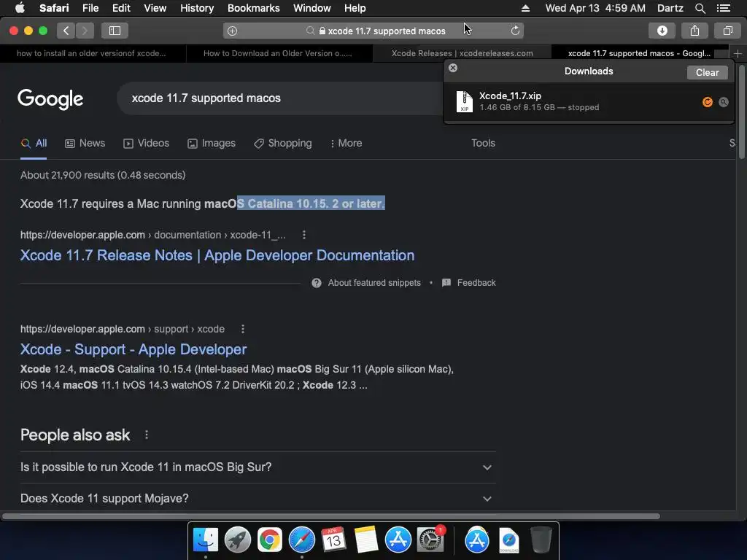Viewport: 747px width, 560px height.
Task: Open options menu for Xcode 11.7 Release Notes result
Action: [x=304, y=235]
